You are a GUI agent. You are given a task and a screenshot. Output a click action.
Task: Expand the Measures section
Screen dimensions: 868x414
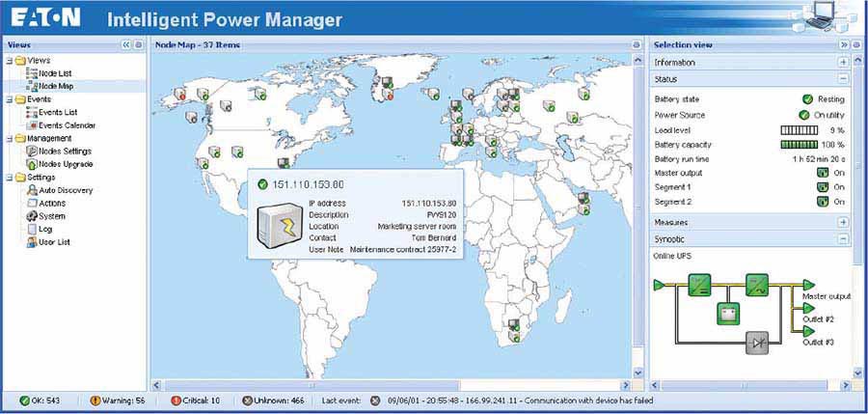coord(843,222)
